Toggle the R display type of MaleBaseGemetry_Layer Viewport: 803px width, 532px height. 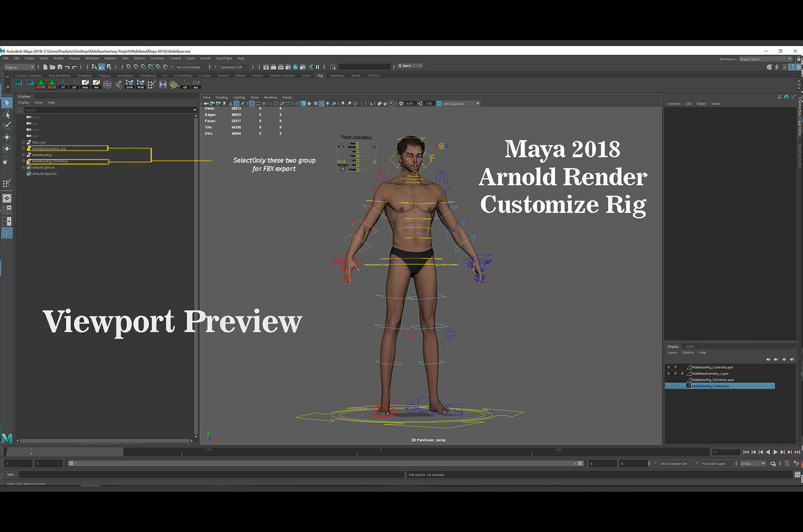pyautogui.click(x=682, y=373)
